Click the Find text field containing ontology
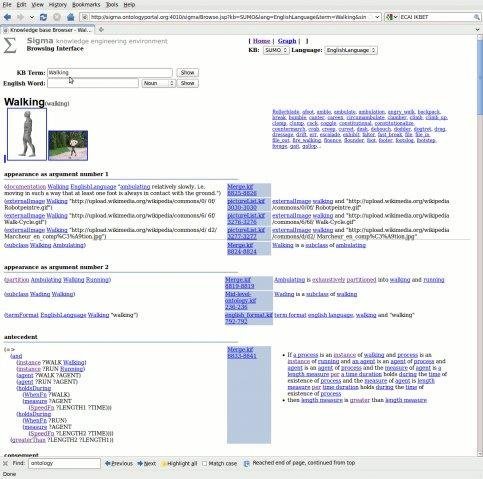483x479 pixels. pyautogui.click(x=64, y=463)
